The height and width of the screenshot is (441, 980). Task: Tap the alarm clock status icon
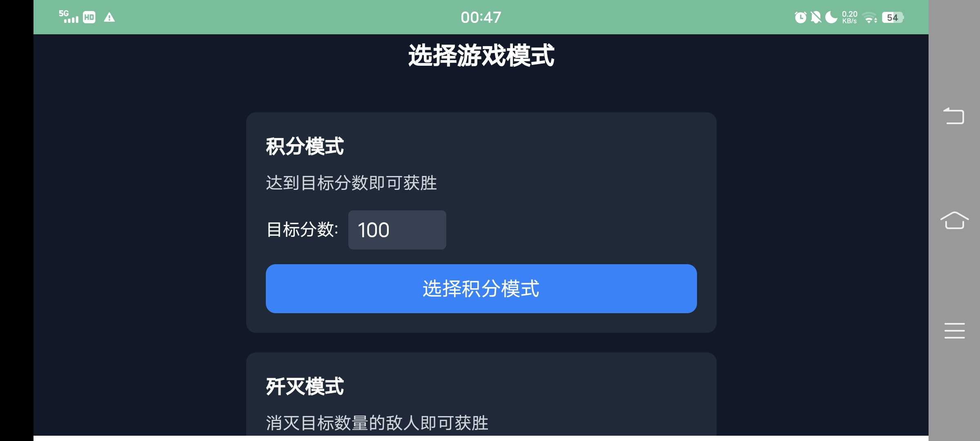[800, 17]
